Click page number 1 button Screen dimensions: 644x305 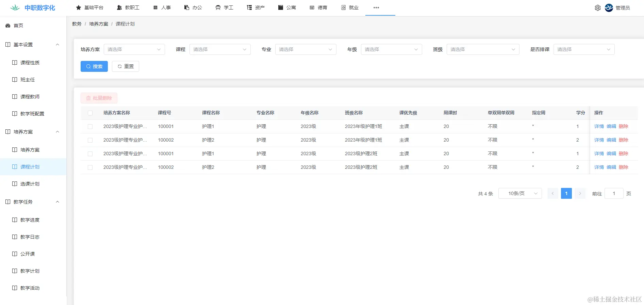click(566, 193)
